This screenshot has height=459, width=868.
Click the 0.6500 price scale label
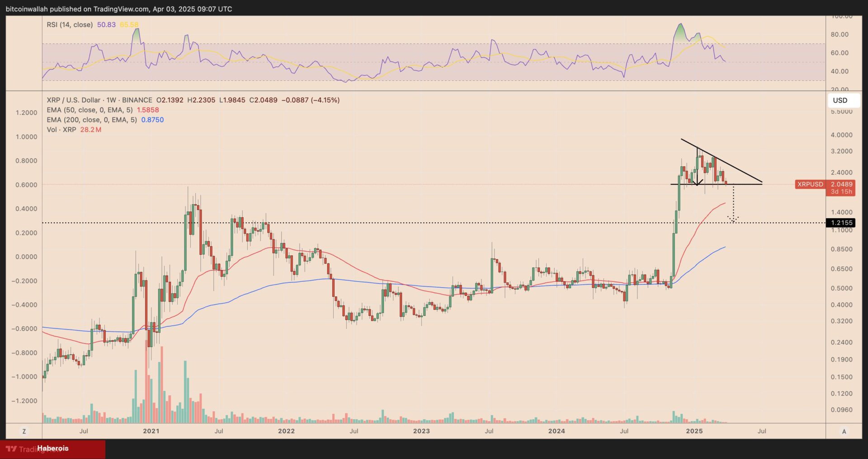coord(842,269)
